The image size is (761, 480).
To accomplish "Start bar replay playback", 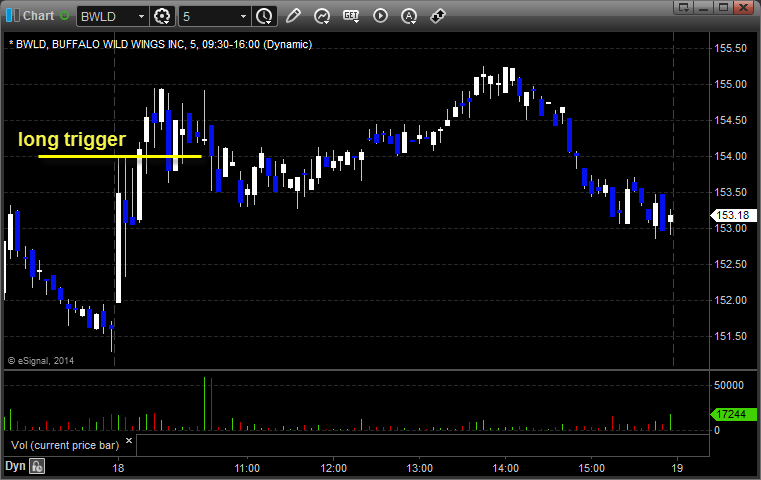I will pos(380,16).
